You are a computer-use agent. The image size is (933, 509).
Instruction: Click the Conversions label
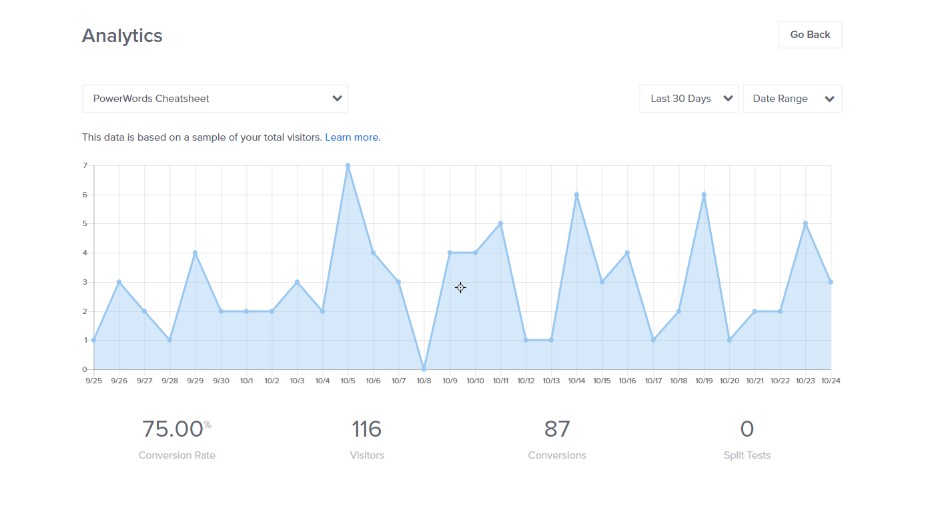557,455
